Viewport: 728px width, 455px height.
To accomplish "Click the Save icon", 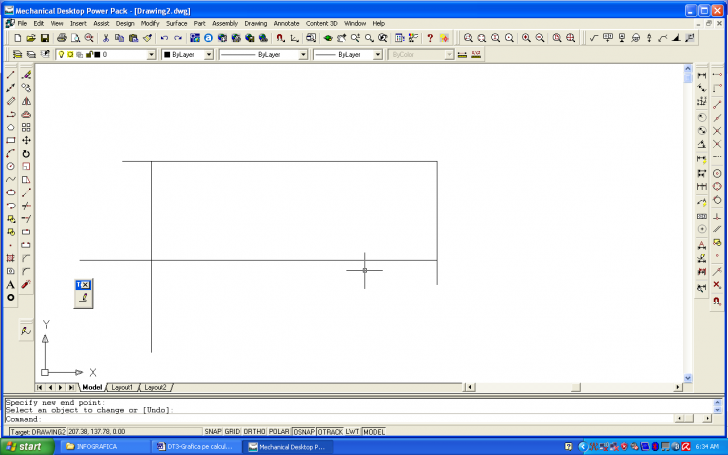I will pyautogui.click(x=45, y=38).
